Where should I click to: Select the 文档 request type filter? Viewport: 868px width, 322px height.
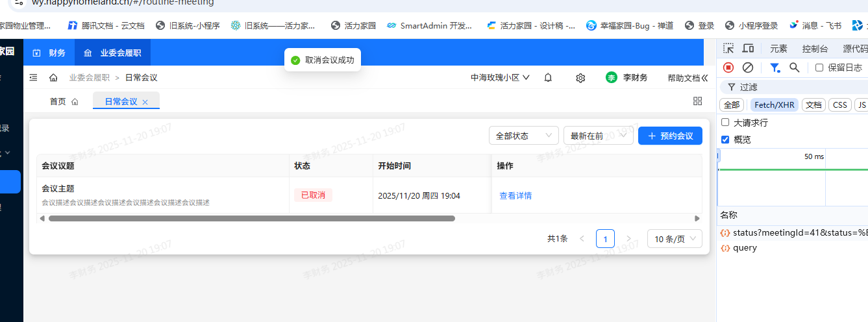[x=813, y=105]
